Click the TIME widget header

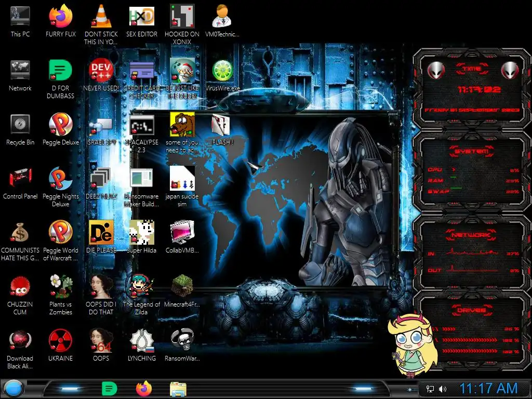pos(472,69)
